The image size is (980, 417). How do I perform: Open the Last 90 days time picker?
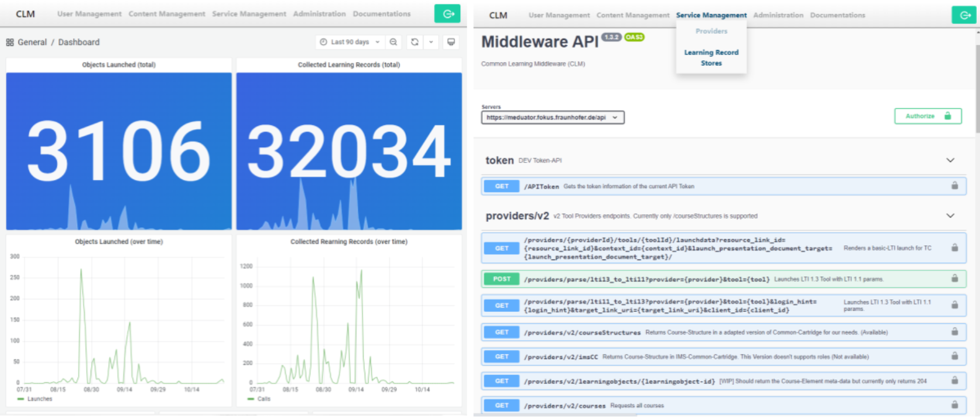[x=350, y=42]
